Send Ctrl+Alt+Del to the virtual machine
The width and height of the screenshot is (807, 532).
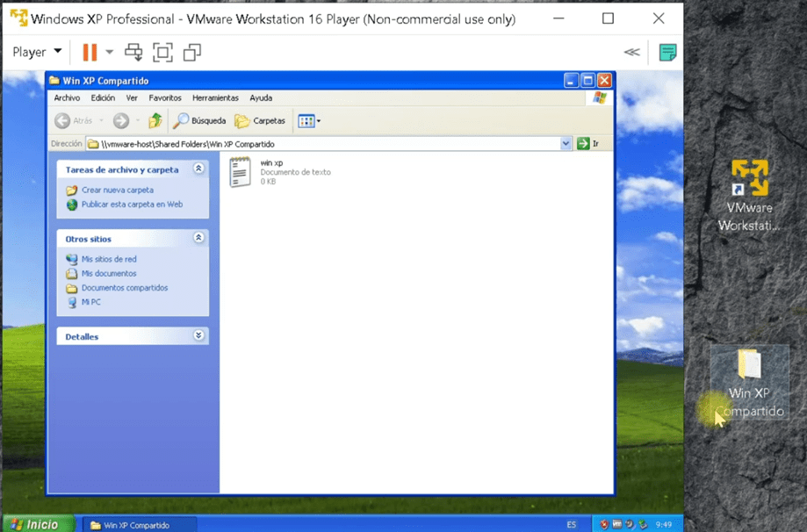[x=133, y=52]
